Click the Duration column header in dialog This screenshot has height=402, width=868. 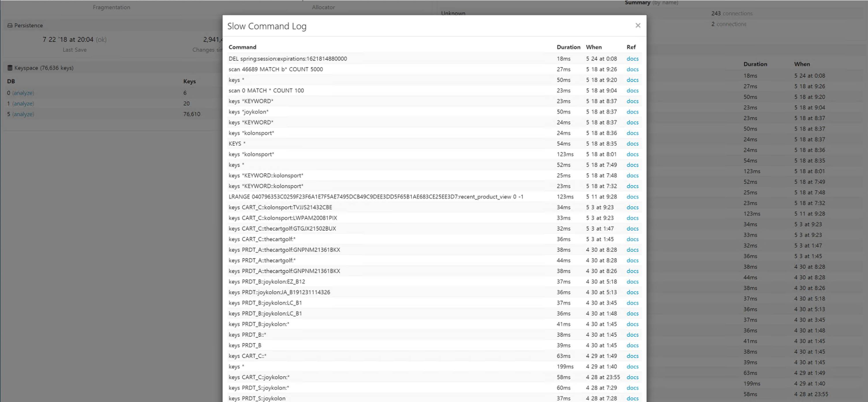(568, 47)
